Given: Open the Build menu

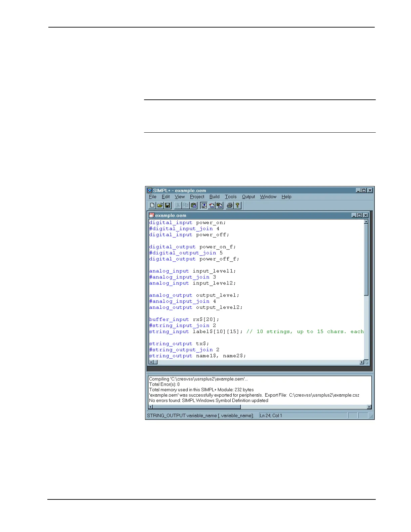Looking at the screenshot, I should (x=214, y=197).
